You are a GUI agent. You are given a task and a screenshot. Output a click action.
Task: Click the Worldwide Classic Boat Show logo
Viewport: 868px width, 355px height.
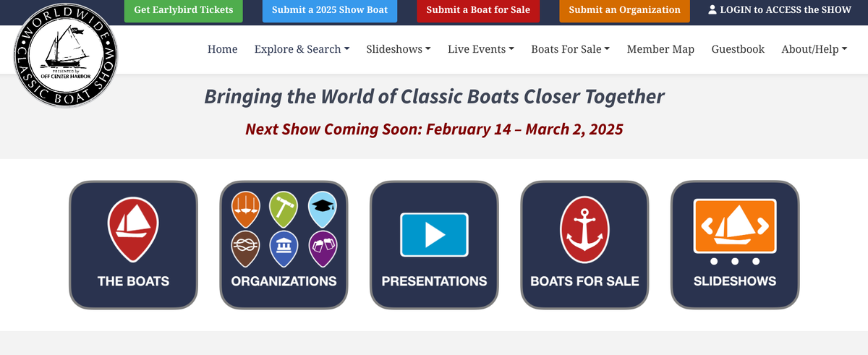coord(66,56)
